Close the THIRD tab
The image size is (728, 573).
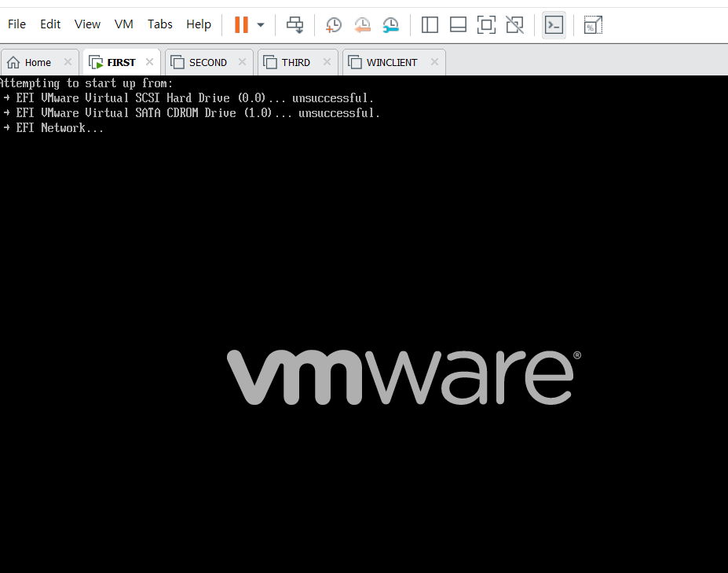327,62
